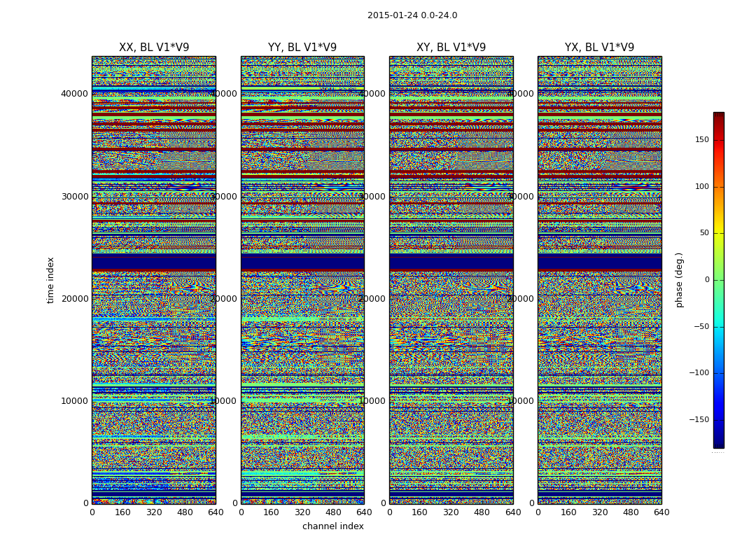The width and height of the screenshot is (735, 560).
Task: Click the 'channel index' x-axis label
Action: [x=332, y=526]
